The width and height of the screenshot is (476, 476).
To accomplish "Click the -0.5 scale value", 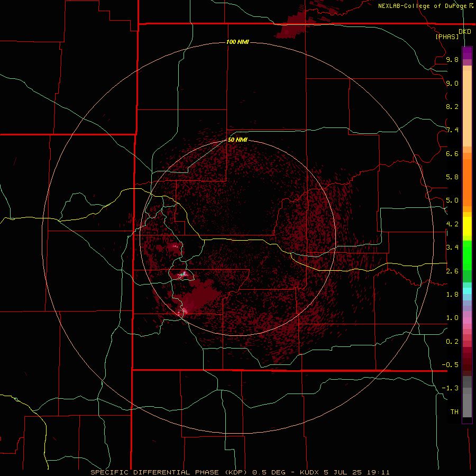I will coord(450,365).
